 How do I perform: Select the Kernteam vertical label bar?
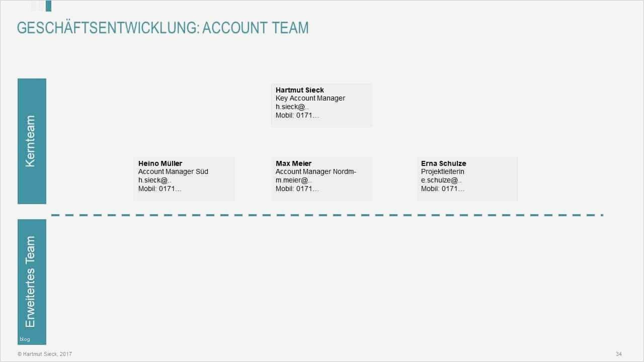[32, 141]
